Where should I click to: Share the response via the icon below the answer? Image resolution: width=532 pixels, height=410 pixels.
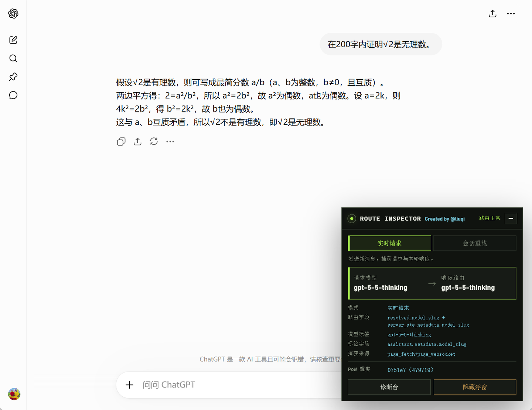[137, 141]
